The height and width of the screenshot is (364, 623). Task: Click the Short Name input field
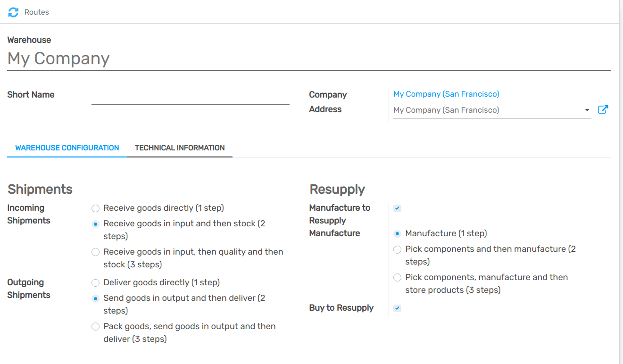(x=190, y=97)
